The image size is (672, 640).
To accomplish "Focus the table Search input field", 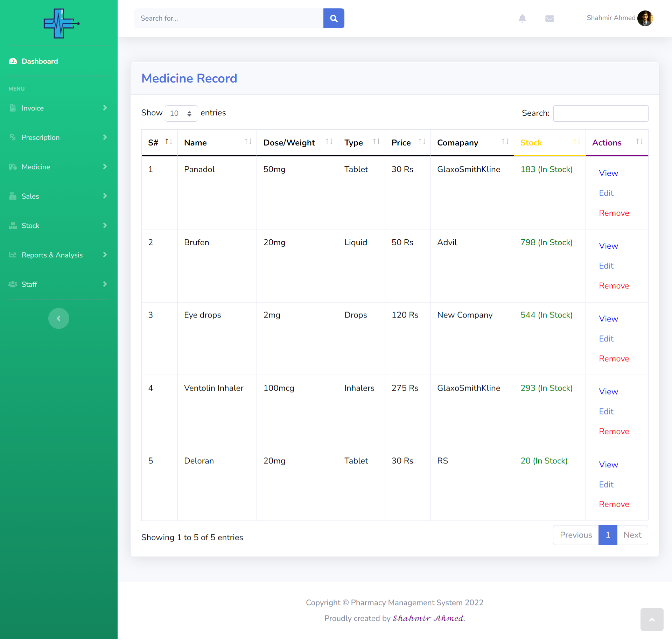I will point(601,113).
